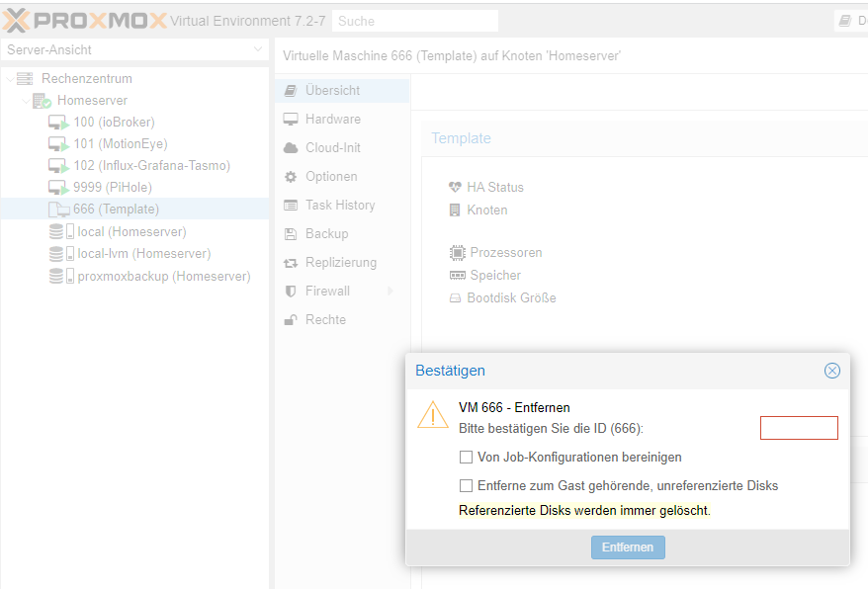The height and width of the screenshot is (589, 868).
Task: Click the Übersicht book icon
Action: (x=290, y=90)
